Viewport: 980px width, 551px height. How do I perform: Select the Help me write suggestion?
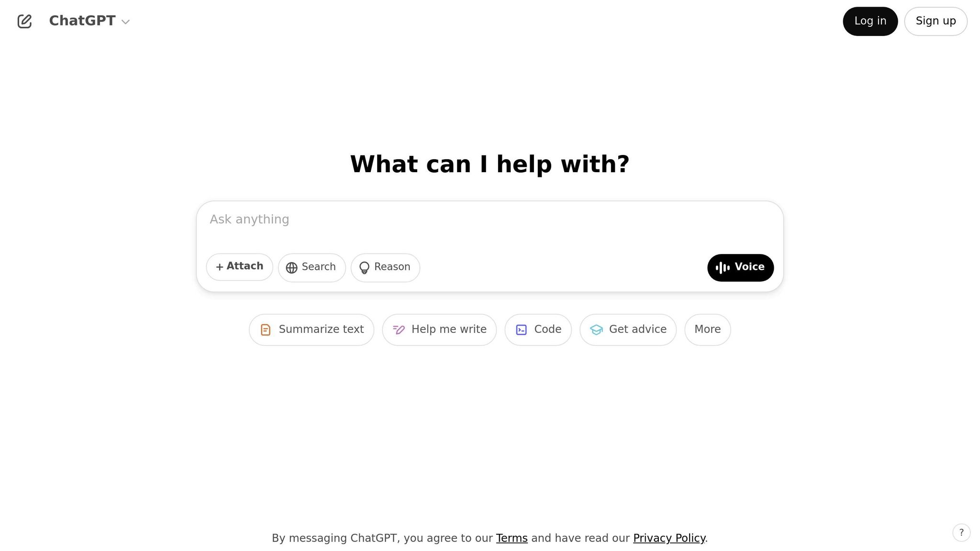(x=439, y=330)
